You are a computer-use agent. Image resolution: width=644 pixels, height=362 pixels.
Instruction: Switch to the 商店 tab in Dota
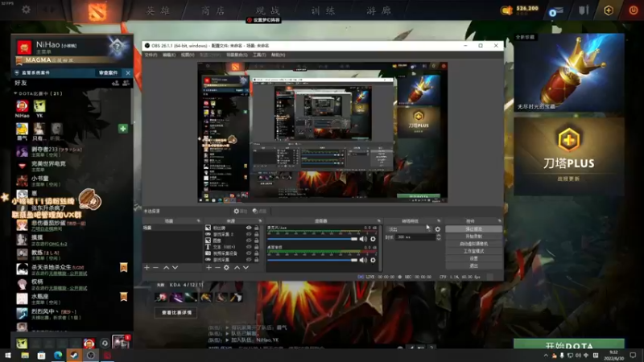tap(213, 10)
